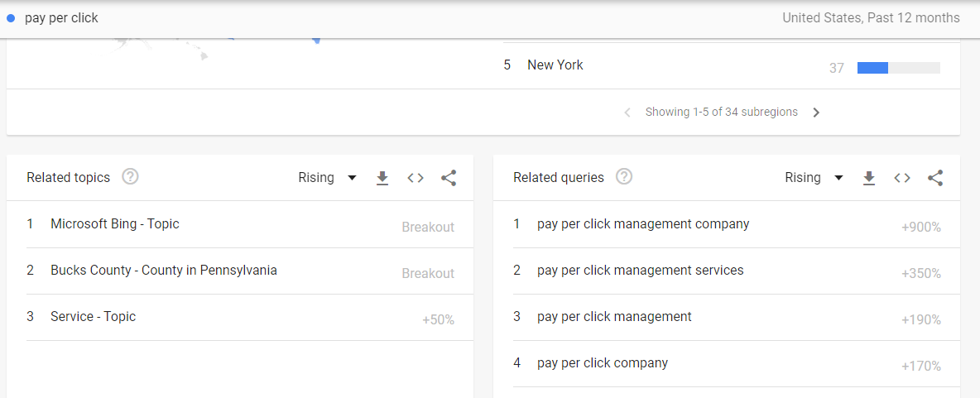Open pay per click management services query
Viewport: 980px width, 398px height.
pyautogui.click(x=727, y=271)
